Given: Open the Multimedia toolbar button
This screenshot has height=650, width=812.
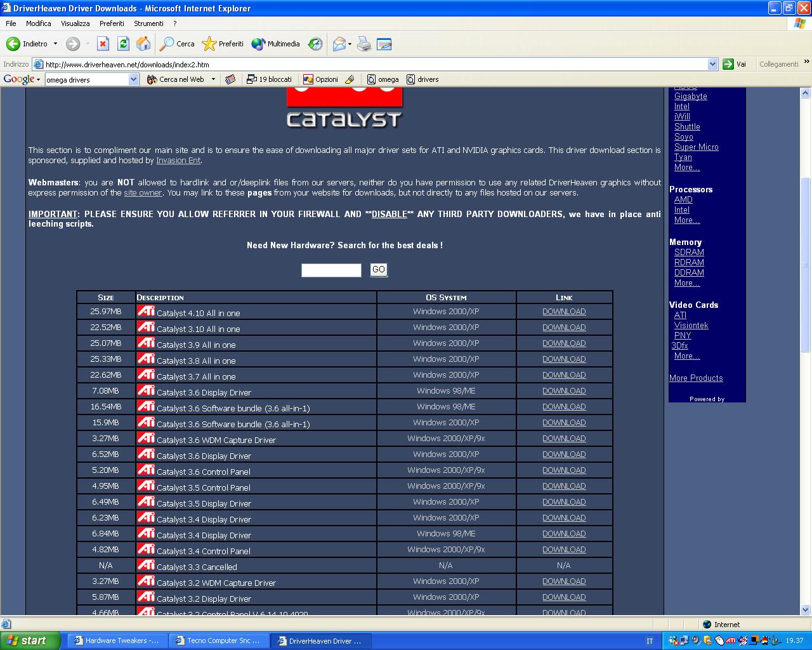Looking at the screenshot, I should [x=275, y=44].
